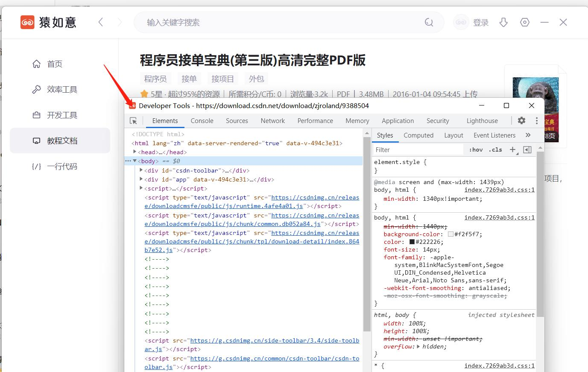The height and width of the screenshot is (372, 588).
Task: Click the download arrow icon in header
Action: point(503,23)
